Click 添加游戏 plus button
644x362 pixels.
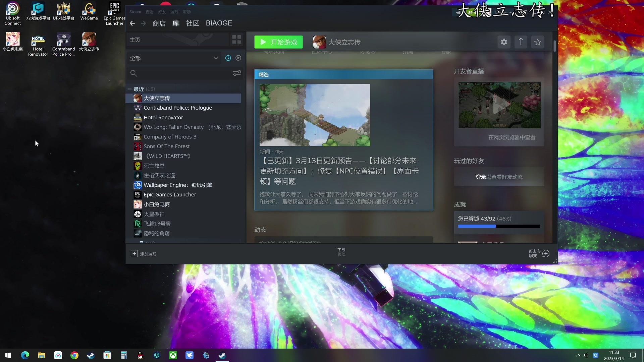[144, 254]
